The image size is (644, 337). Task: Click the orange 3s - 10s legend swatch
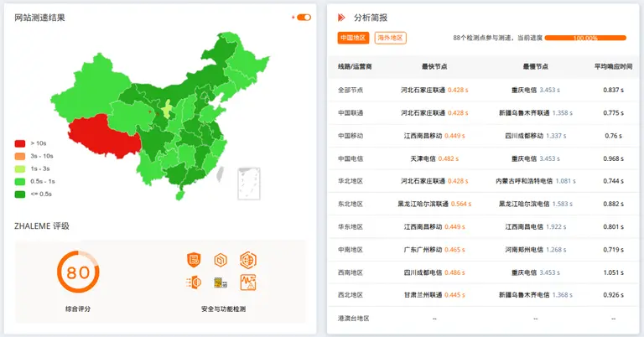click(20, 156)
